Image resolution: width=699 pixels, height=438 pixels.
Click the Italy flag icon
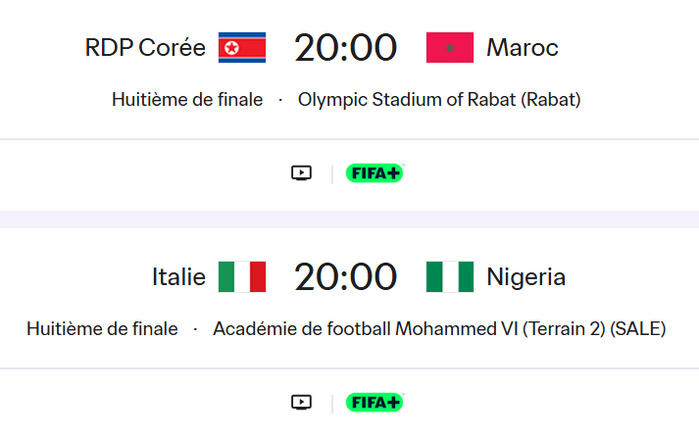tap(242, 277)
